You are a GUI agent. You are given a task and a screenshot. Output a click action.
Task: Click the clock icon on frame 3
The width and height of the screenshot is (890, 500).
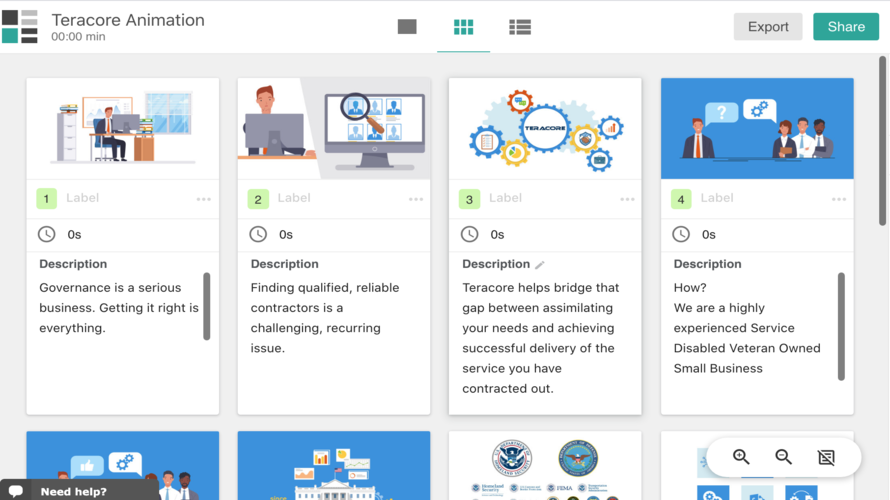click(469, 234)
